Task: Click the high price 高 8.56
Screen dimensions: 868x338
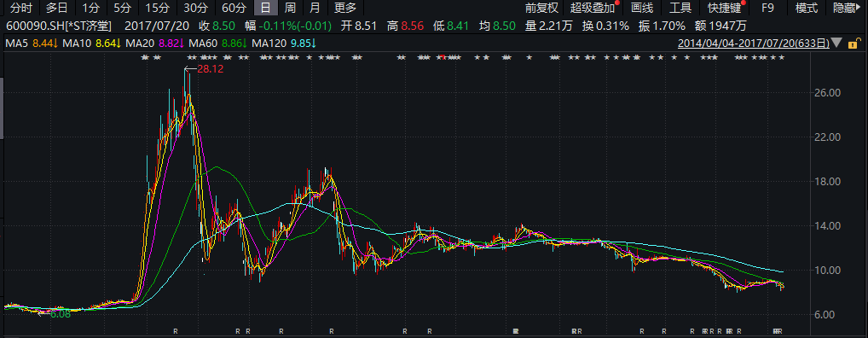Action: click(406, 26)
